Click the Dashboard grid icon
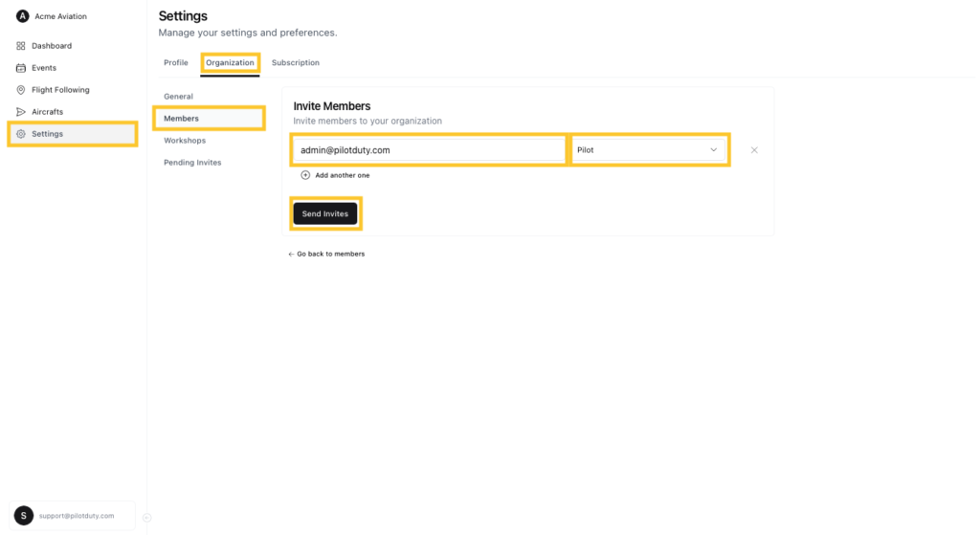This screenshot has width=980, height=535. (21, 46)
